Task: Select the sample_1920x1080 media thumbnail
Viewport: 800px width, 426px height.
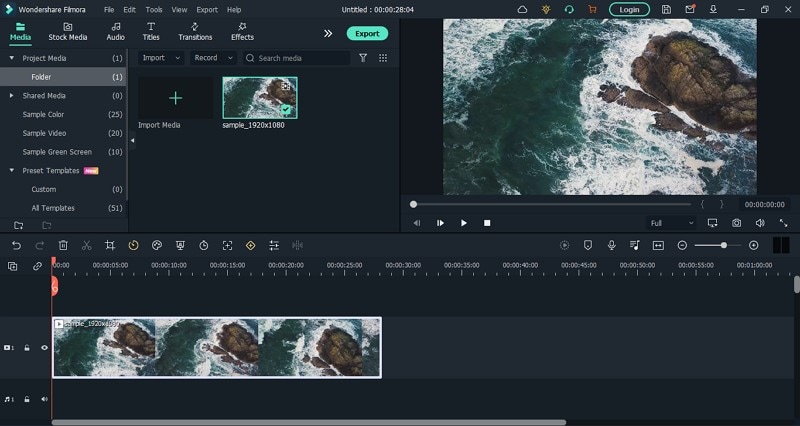Action: [x=260, y=98]
